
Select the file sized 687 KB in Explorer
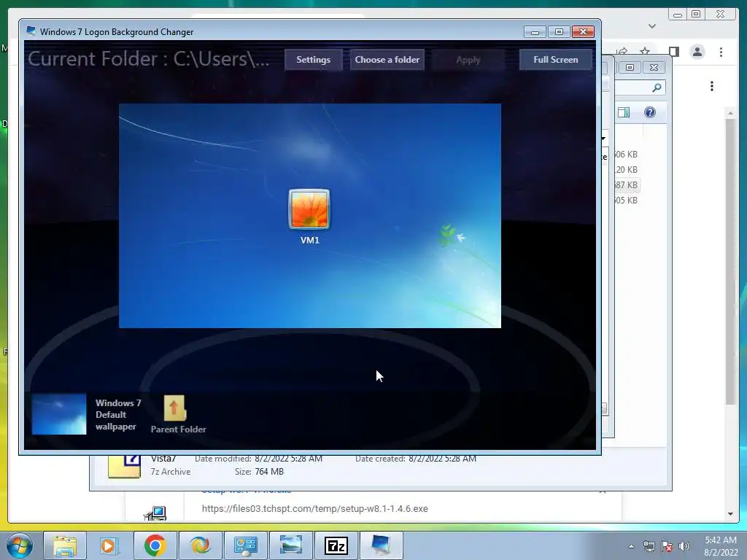click(x=626, y=184)
